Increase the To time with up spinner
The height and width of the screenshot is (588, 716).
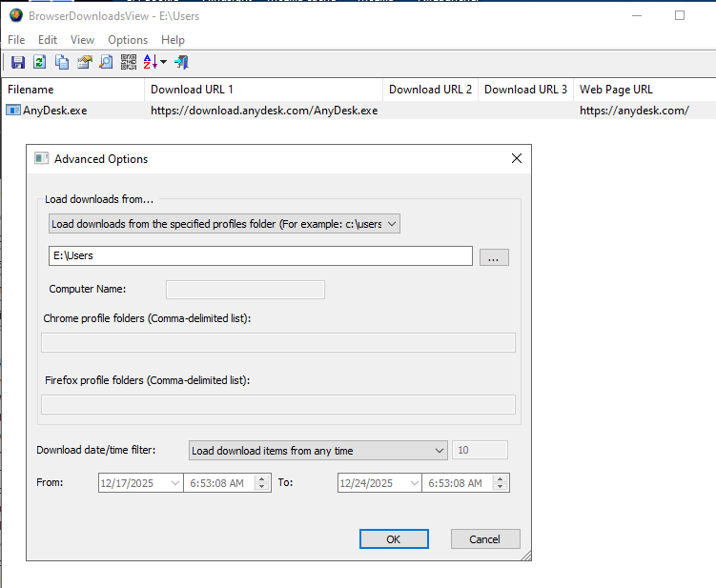click(x=500, y=479)
